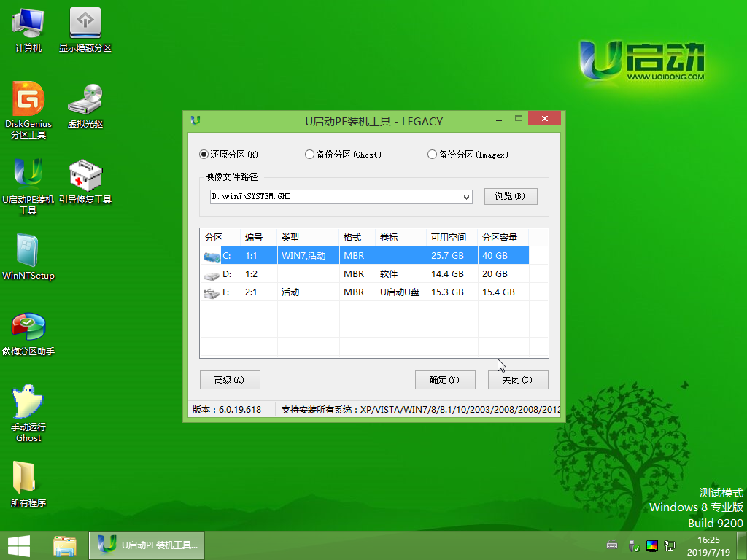Viewport: 747px width, 560px height.
Task: Click the 格式 column header
Action: pyautogui.click(x=357, y=237)
